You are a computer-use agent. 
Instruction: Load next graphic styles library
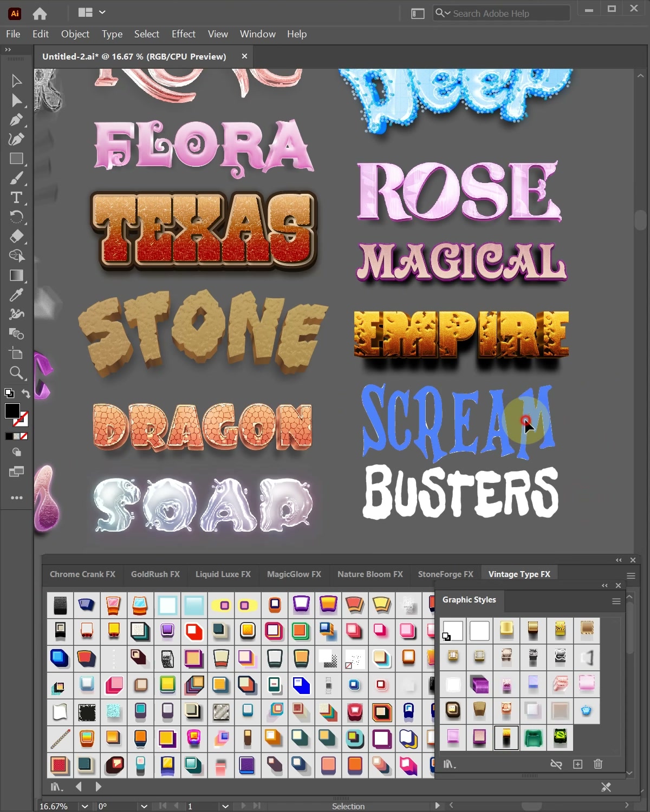click(98, 787)
